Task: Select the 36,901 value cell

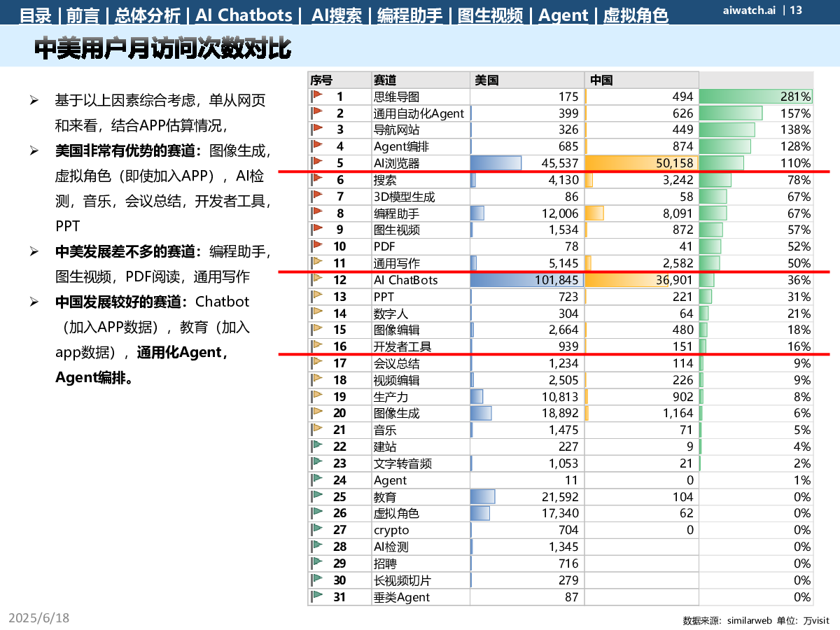Action: (642, 280)
